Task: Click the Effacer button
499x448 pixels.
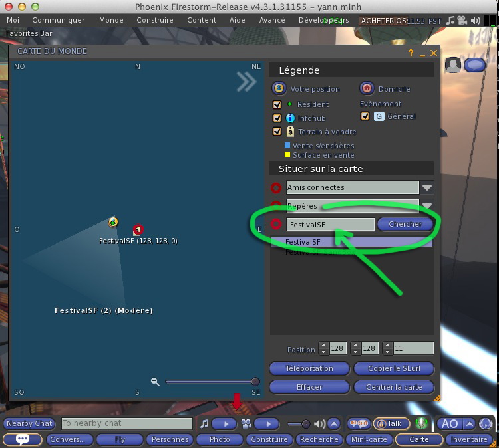Action: point(309,387)
